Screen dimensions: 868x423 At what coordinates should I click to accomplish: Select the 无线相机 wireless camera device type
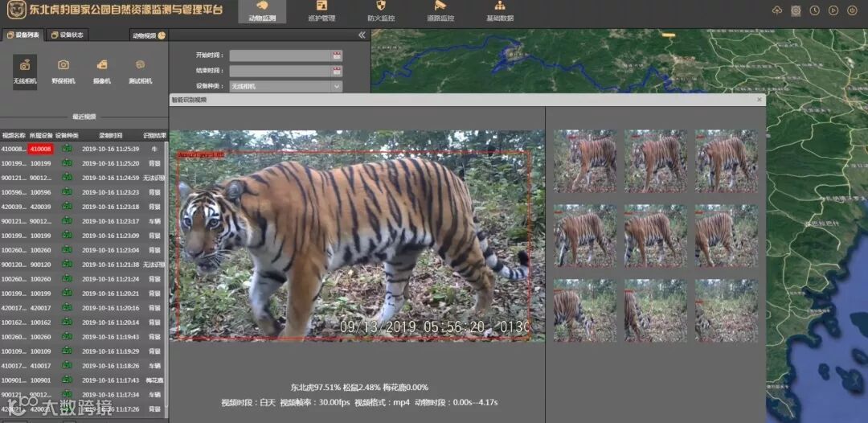(x=25, y=71)
